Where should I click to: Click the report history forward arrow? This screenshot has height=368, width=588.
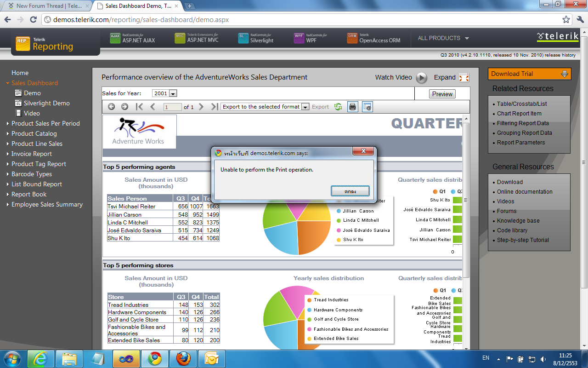click(124, 107)
